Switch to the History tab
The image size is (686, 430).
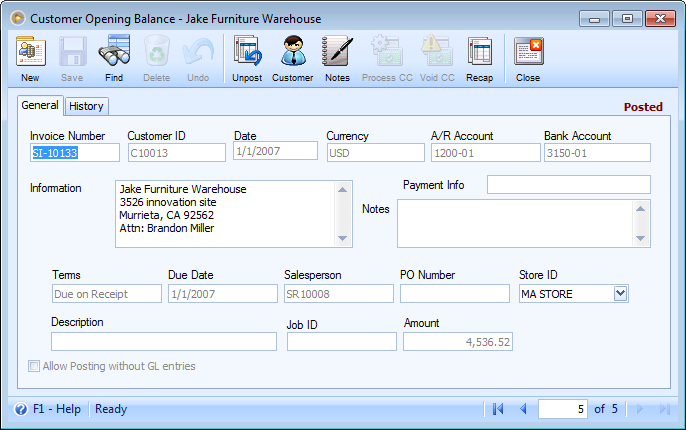tap(87, 106)
